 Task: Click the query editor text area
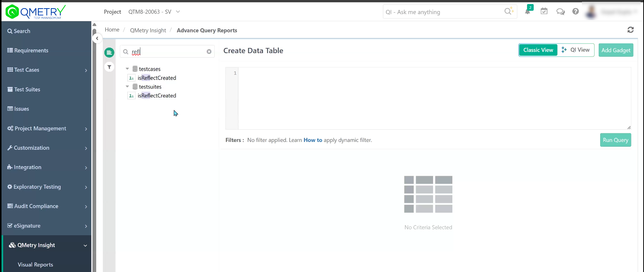(434, 98)
